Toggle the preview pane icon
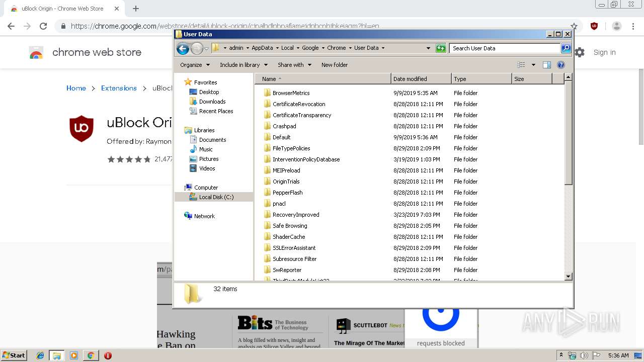The height and width of the screenshot is (362, 644). point(547,65)
